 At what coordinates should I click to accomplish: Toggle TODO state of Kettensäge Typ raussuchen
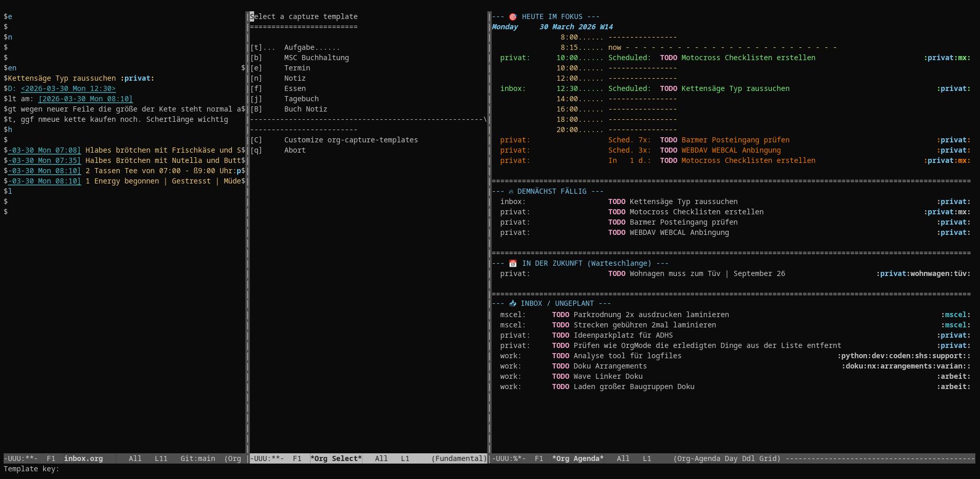(616, 201)
